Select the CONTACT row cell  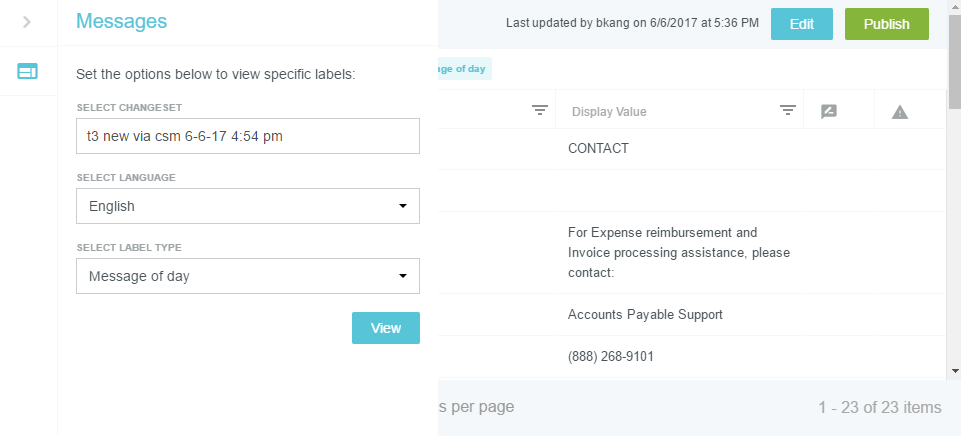point(598,149)
